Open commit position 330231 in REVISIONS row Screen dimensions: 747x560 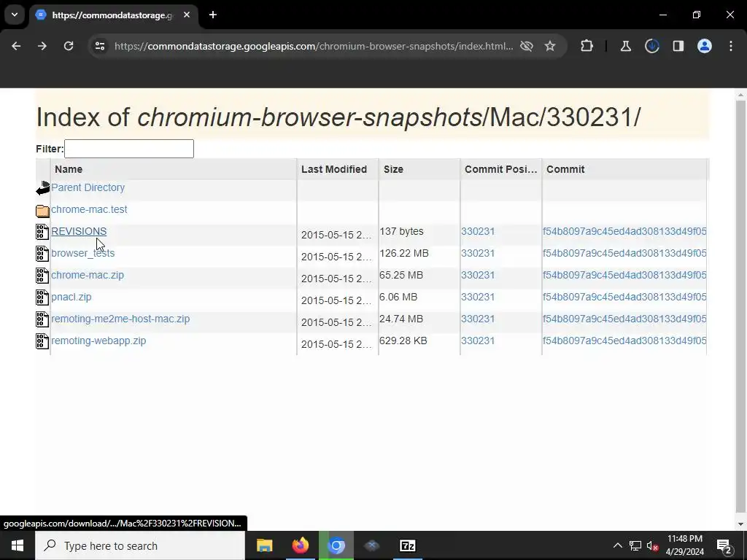(x=478, y=231)
